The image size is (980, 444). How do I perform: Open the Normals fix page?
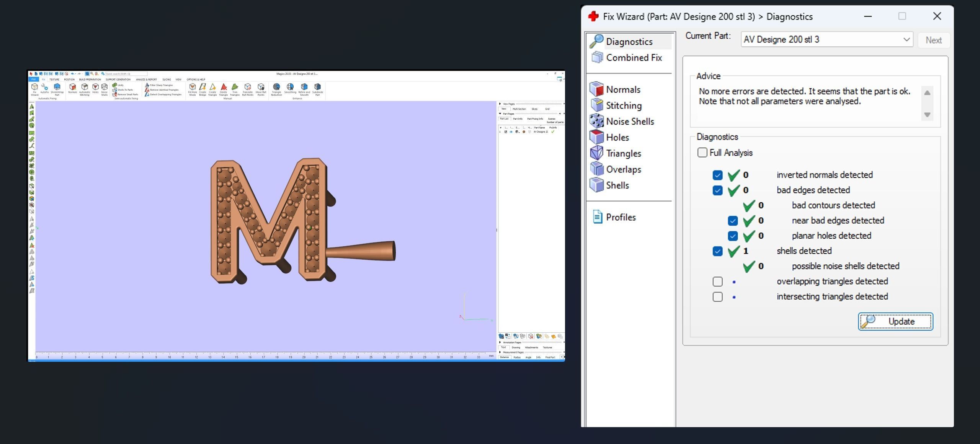(622, 89)
